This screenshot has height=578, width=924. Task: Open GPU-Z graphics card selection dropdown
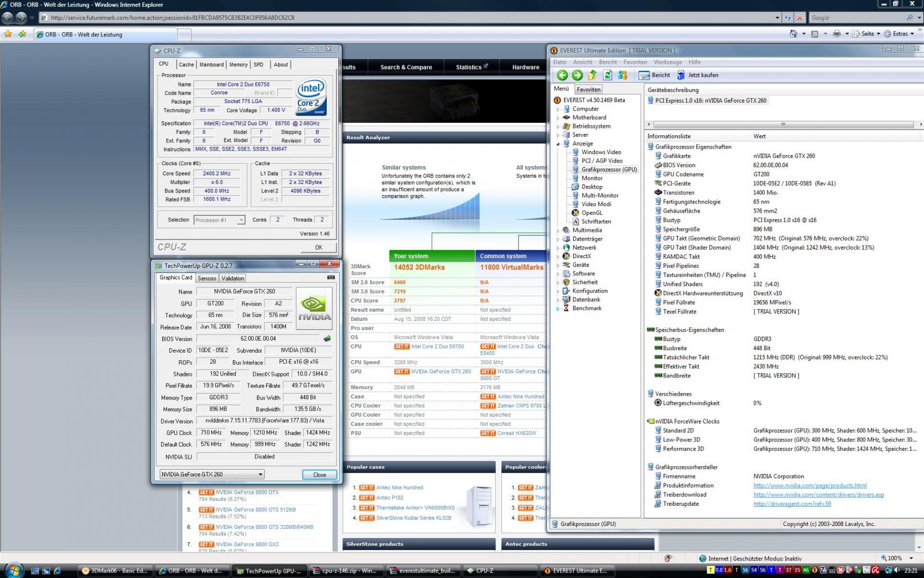pos(260,474)
